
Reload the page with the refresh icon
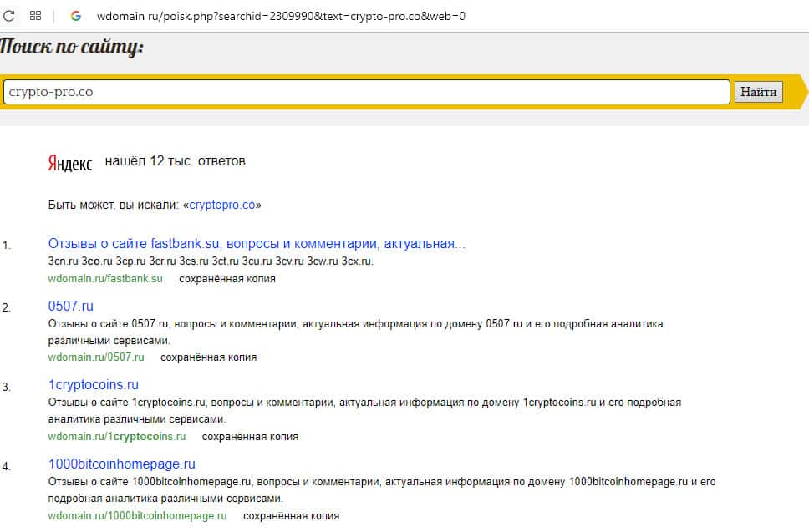click(x=8, y=16)
